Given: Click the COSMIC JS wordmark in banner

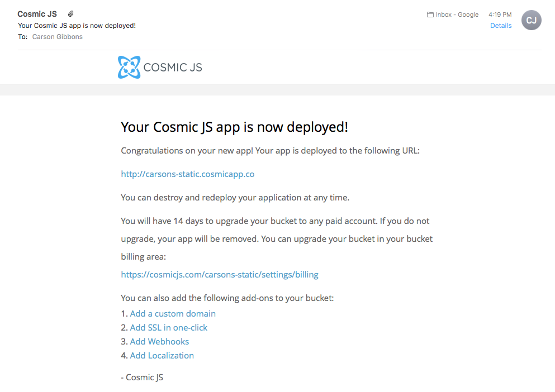Looking at the screenshot, I should click(173, 68).
